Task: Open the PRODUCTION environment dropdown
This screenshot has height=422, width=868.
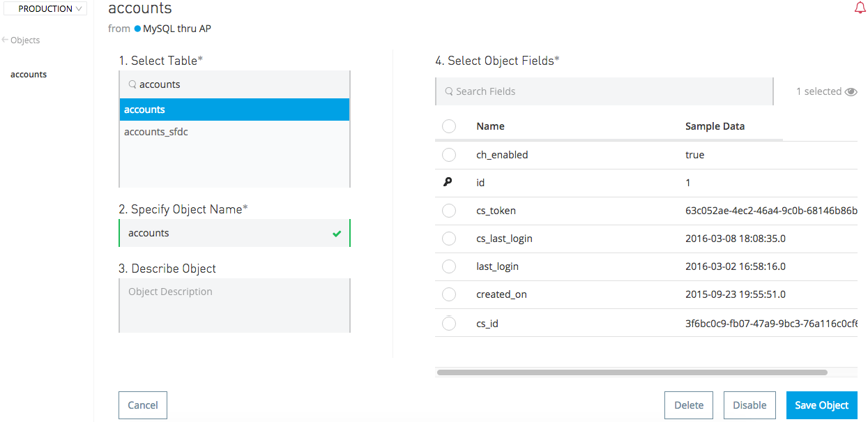Action: click(x=47, y=9)
